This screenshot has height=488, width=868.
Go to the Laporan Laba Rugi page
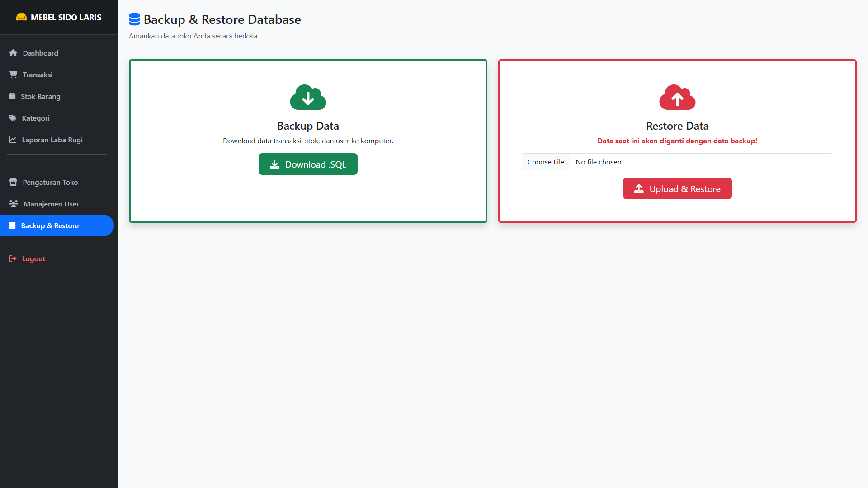(52, 140)
